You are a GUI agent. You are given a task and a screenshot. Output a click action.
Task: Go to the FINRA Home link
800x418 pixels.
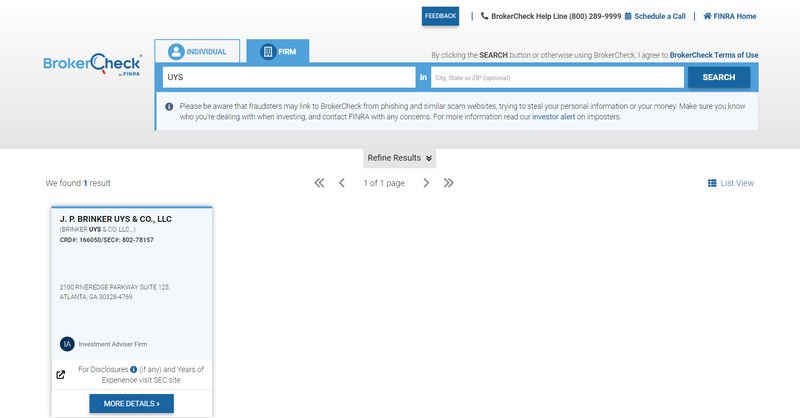pyautogui.click(x=735, y=16)
